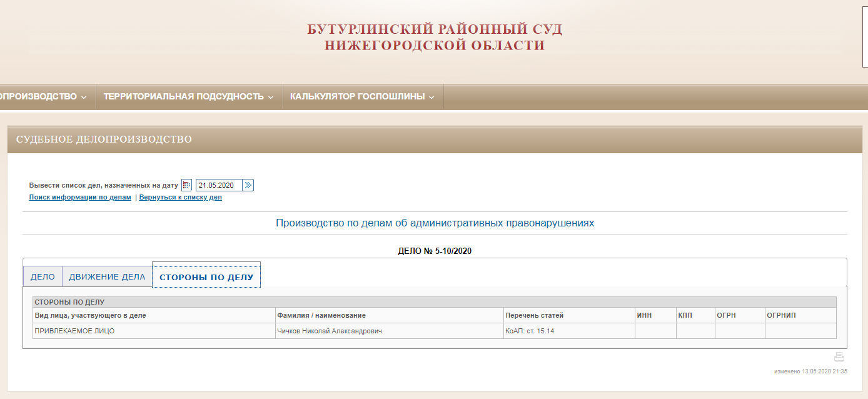Open the calendar date picker icon
Image resolution: width=868 pixels, height=399 pixels.
186,185
